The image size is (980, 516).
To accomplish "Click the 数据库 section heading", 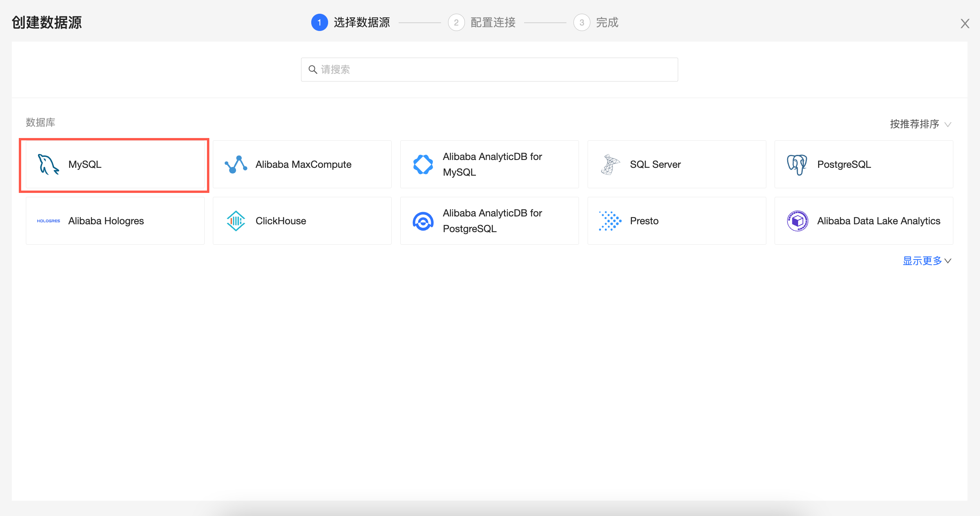I will click(40, 122).
